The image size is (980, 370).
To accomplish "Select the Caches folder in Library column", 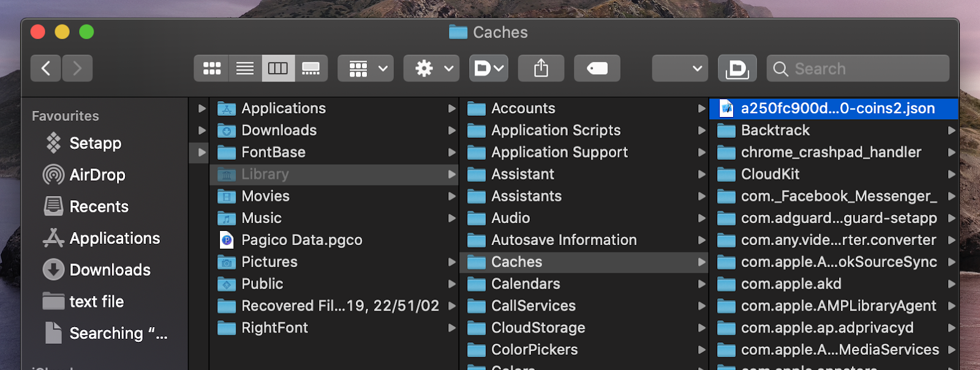I will pyautogui.click(x=584, y=262).
